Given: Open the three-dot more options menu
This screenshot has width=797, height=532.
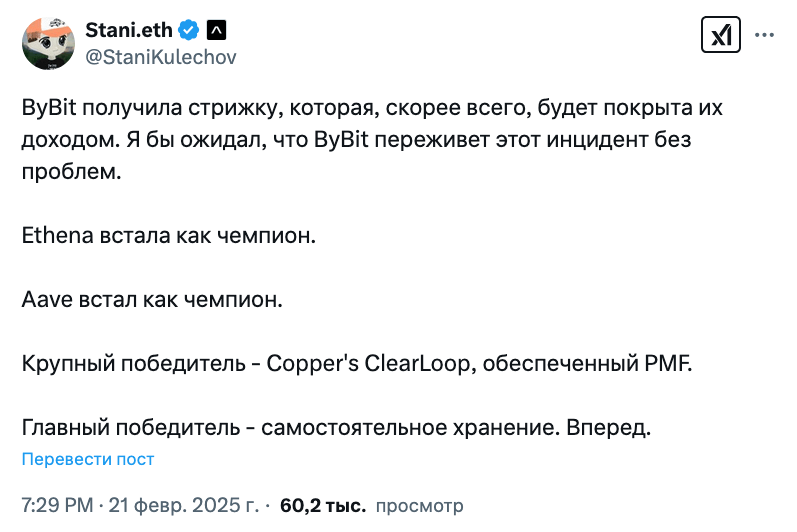Looking at the screenshot, I should 764,35.
